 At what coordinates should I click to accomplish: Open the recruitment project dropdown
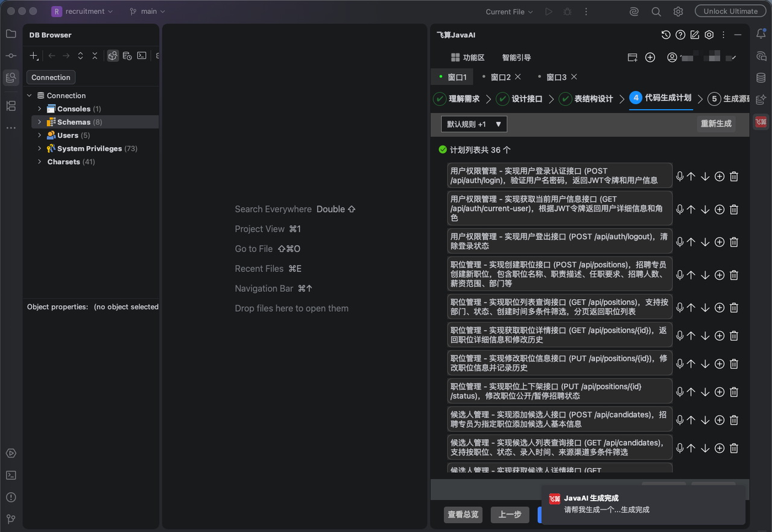(82, 11)
